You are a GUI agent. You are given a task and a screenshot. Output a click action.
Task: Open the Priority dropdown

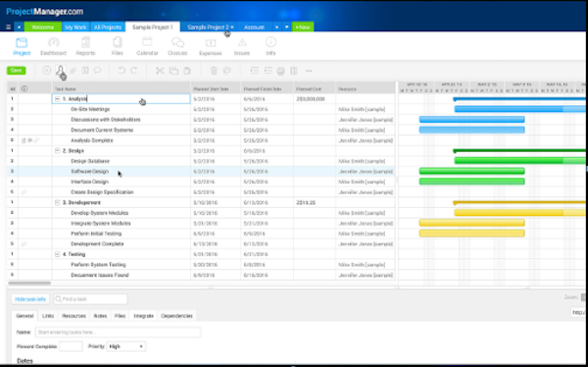click(126, 346)
